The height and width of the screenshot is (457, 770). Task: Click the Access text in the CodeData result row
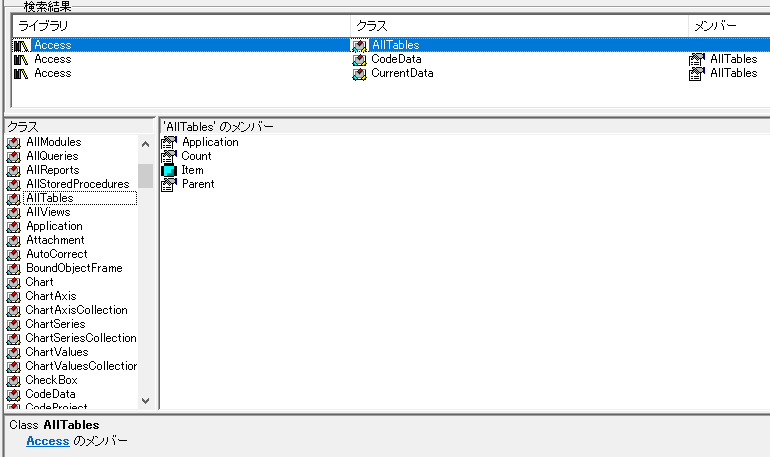coord(53,59)
